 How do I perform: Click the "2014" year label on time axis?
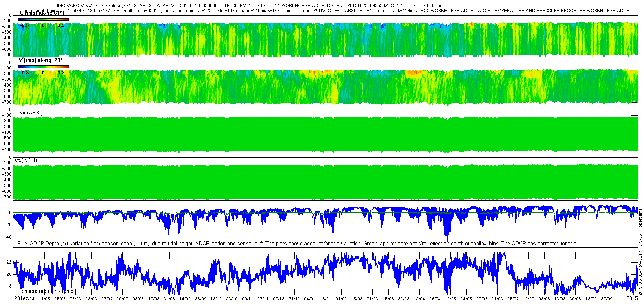point(20,298)
